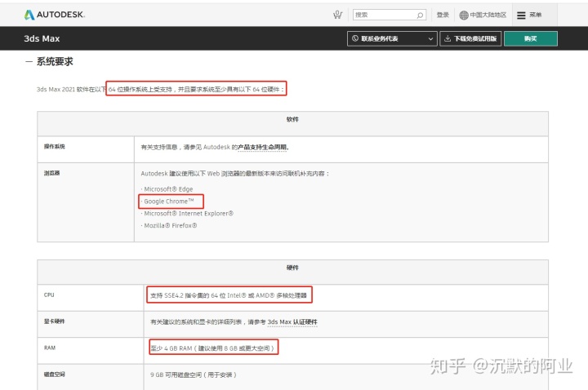This screenshot has height=390, width=588.
Task: Click the search magnifier icon
Action: pyautogui.click(x=420, y=15)
